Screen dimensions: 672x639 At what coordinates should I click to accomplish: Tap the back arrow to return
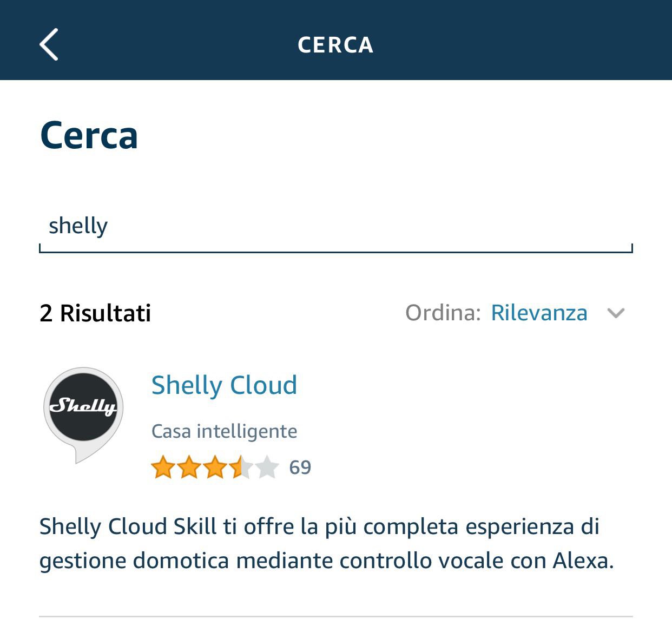coord(49,45)
